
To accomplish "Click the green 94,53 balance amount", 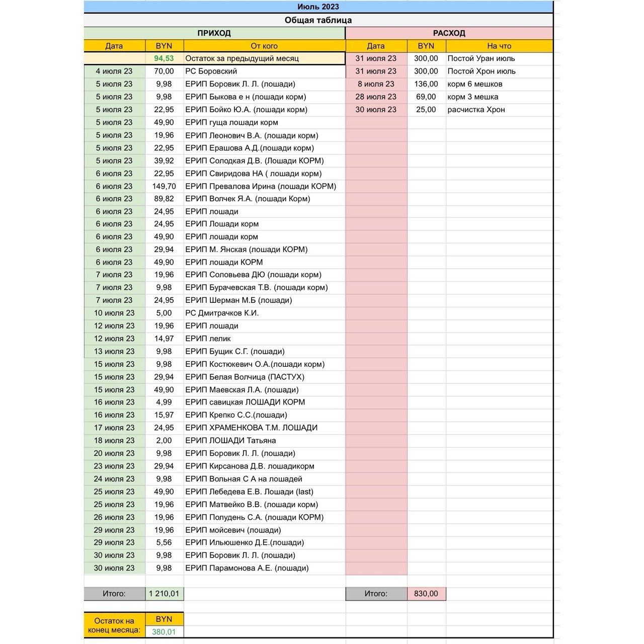I will coord(164,58).
